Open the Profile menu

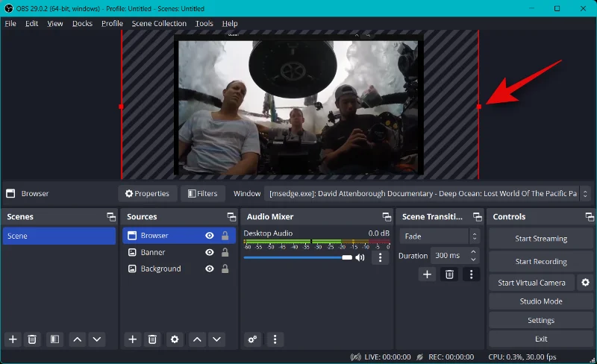click(x=112, y=23)
